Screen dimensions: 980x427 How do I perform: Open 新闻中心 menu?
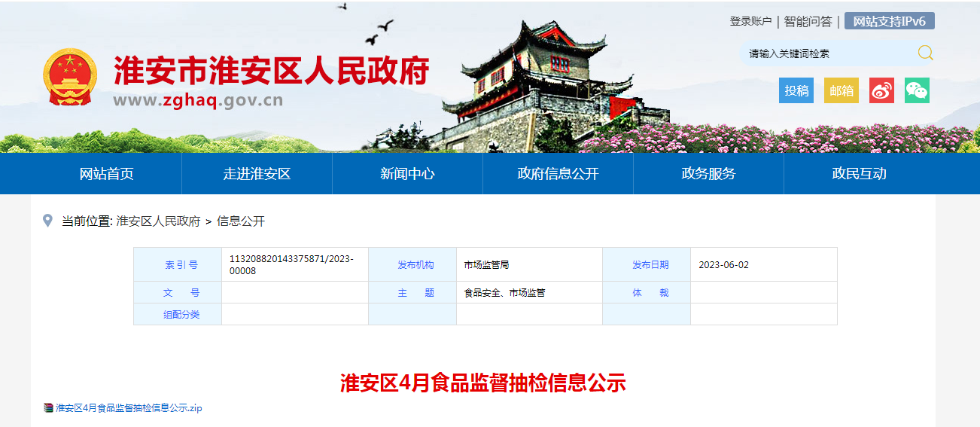tap(407, 174)
